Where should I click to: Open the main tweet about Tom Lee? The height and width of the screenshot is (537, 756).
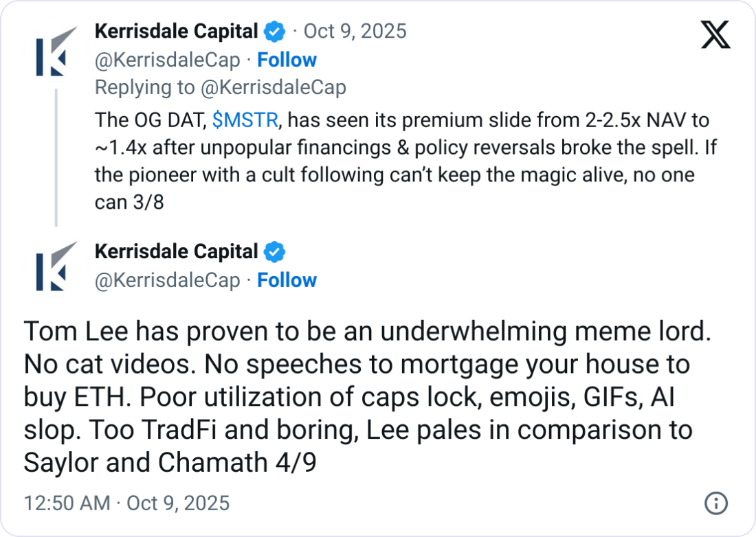[357, 398]
